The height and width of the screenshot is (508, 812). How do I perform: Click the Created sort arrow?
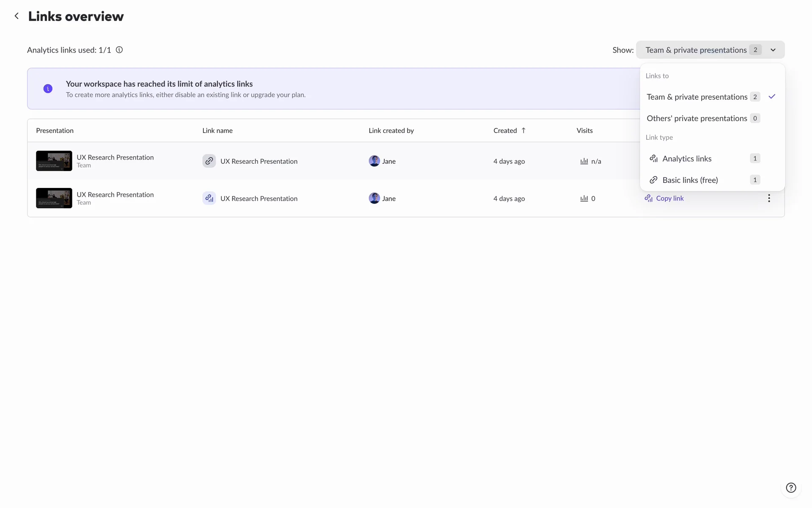524,130
